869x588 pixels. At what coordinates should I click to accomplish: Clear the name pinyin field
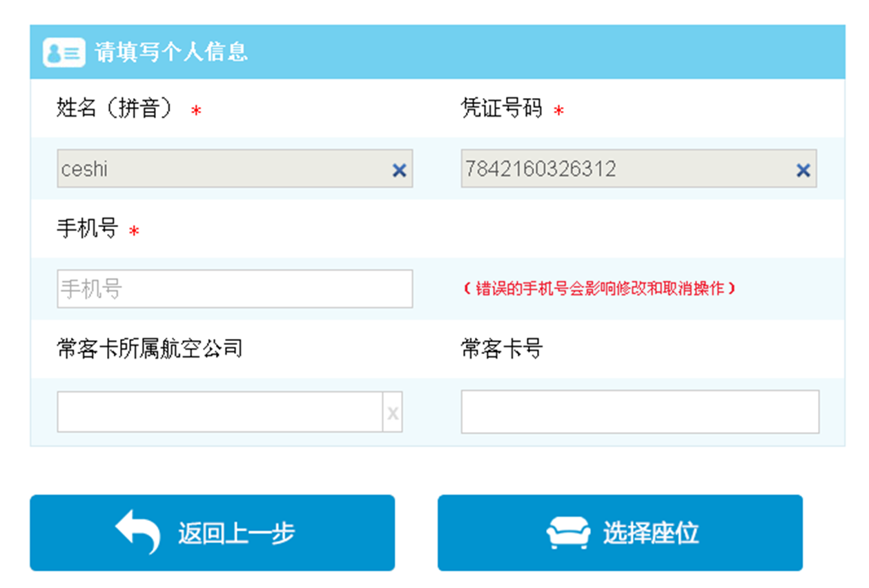coord(399,170)
